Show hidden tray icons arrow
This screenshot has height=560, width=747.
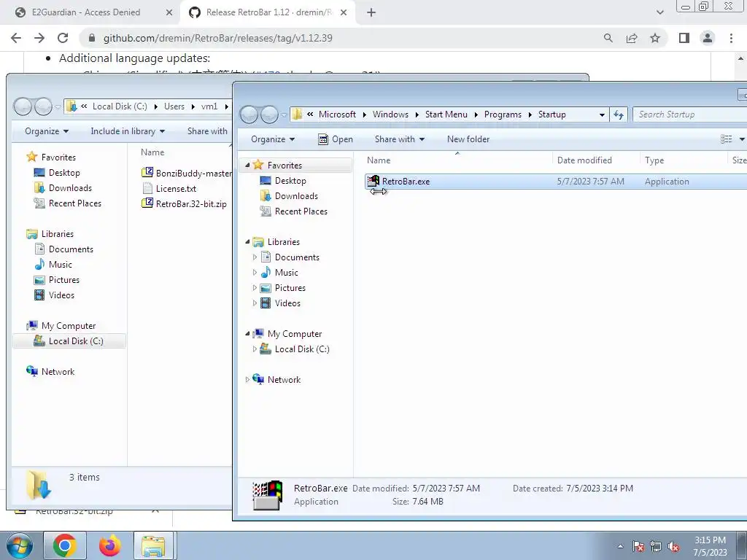(620, 546)
